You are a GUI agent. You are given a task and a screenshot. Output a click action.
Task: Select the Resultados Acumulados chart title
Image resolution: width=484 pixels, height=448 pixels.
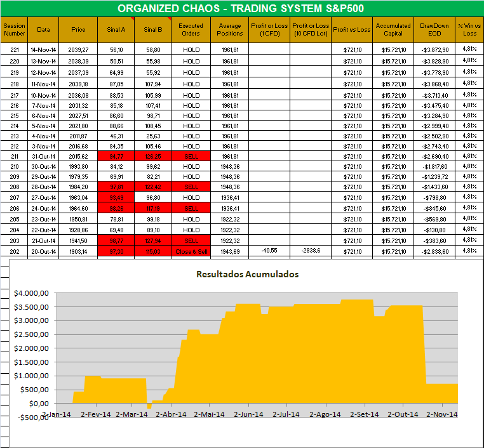[x=247, y=274]
